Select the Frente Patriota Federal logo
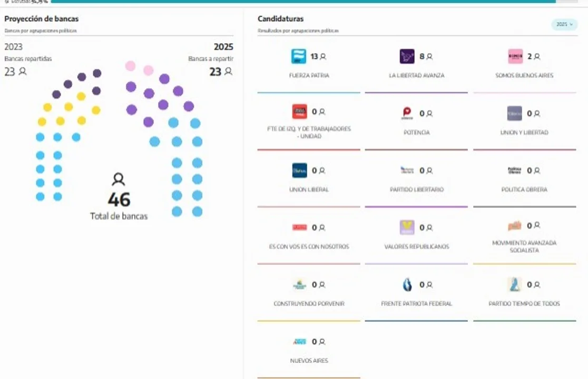The height and width of the screenshot is (379, 588). click(407, 285)
